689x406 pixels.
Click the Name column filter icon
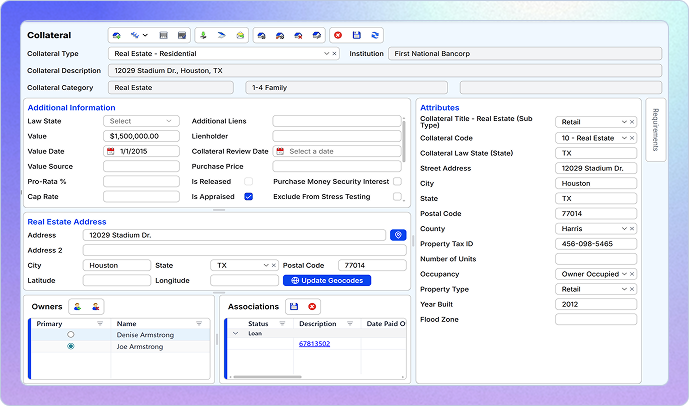coord(199,324)
